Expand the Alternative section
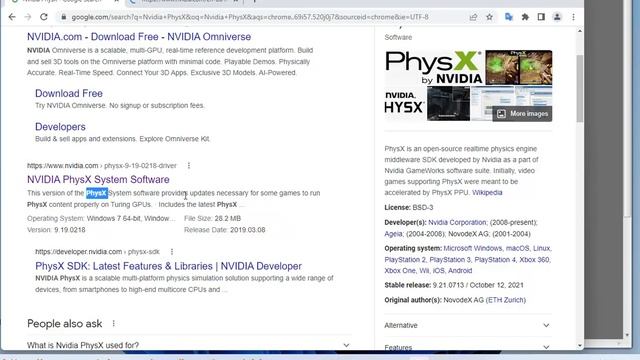 (468, 325)
